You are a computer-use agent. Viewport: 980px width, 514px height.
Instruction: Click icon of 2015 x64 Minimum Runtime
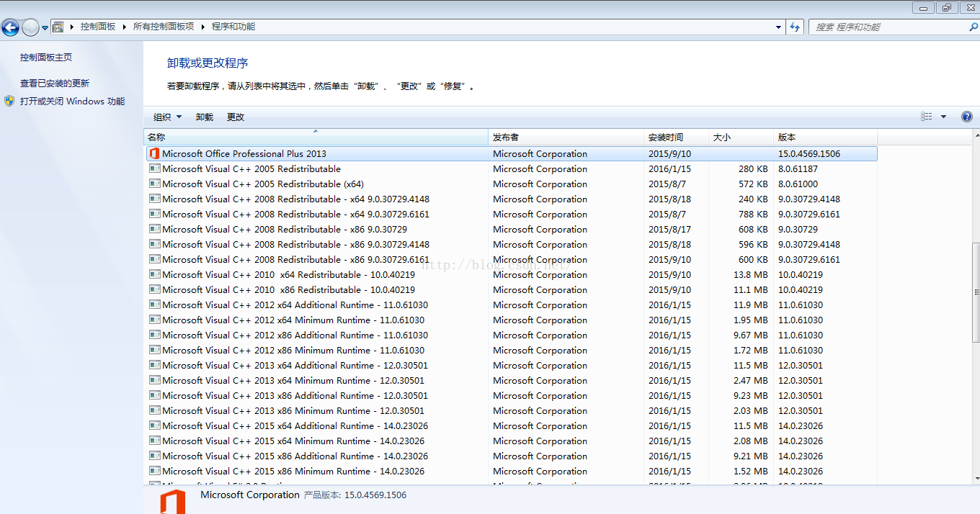point(154,441)
